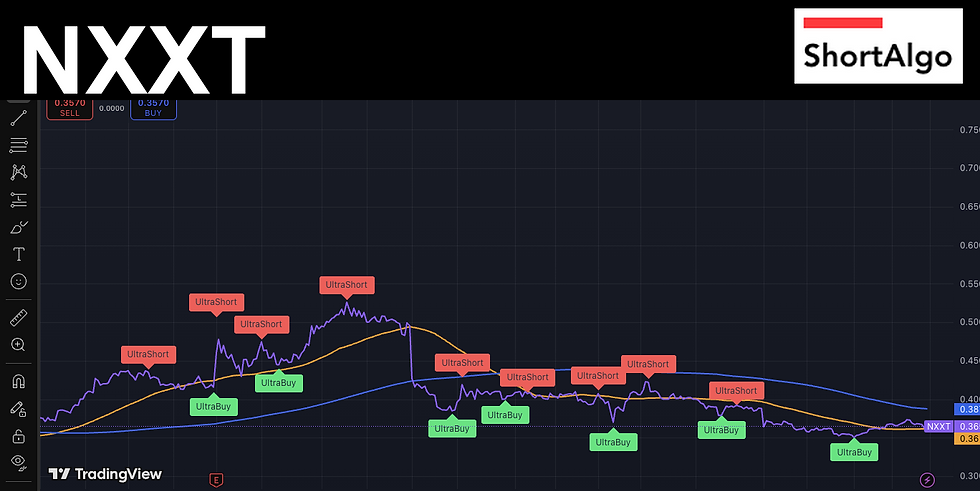Choose the long position forecasting tool
The height and width of the screenshot is (491, 980).
(18, 200)
